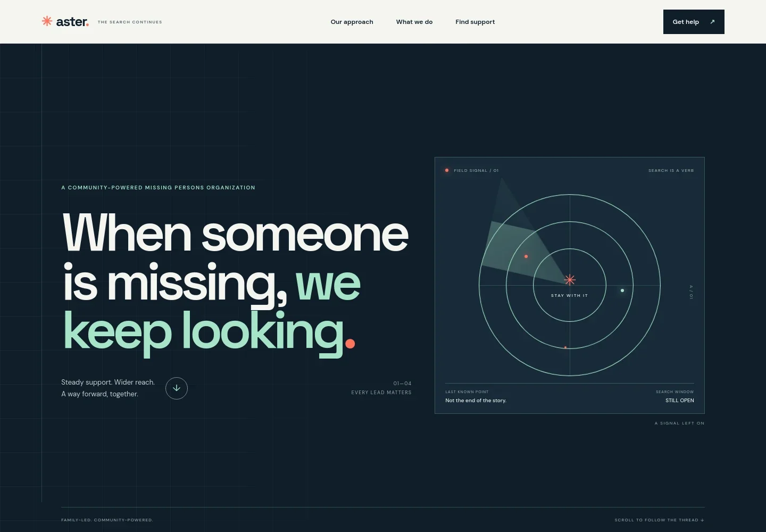Click the coral asterisk at radar center
The image size is (766, 532).
tap(570, 280)
